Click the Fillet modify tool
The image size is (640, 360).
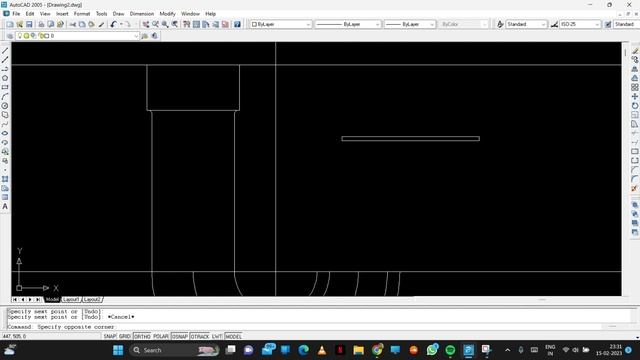click(635, 179)
